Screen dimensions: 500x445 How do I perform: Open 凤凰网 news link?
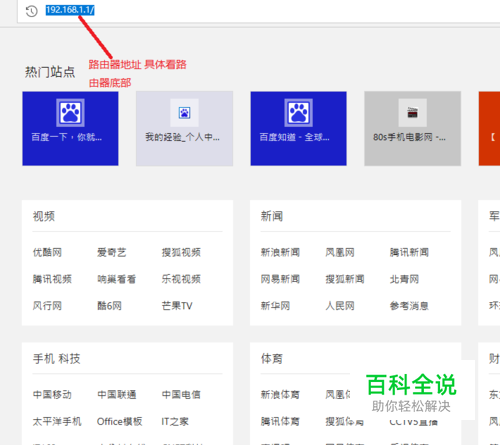[340, 252]
